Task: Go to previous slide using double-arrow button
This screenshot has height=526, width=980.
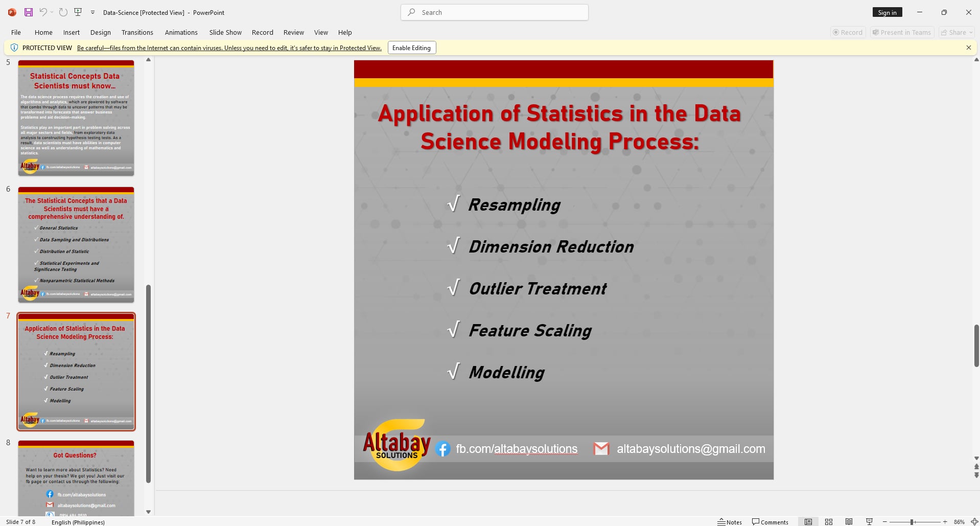Action: (x=976, y=467)
